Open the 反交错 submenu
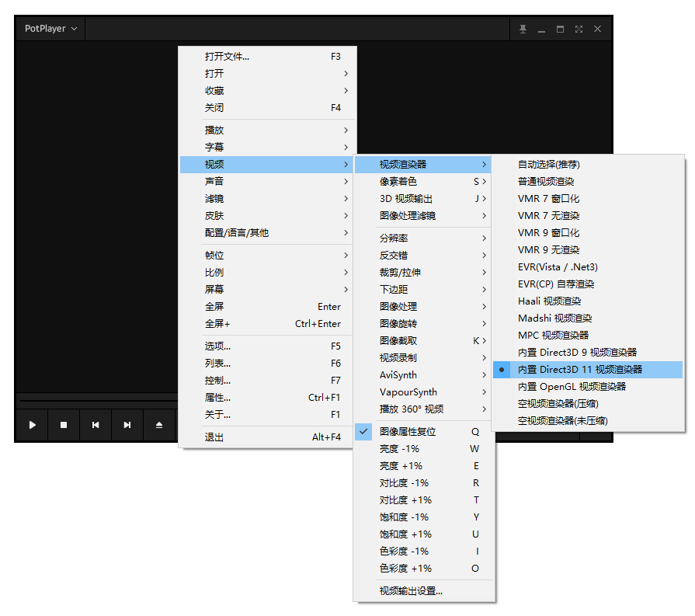The image size is (695, 616). 424,255
